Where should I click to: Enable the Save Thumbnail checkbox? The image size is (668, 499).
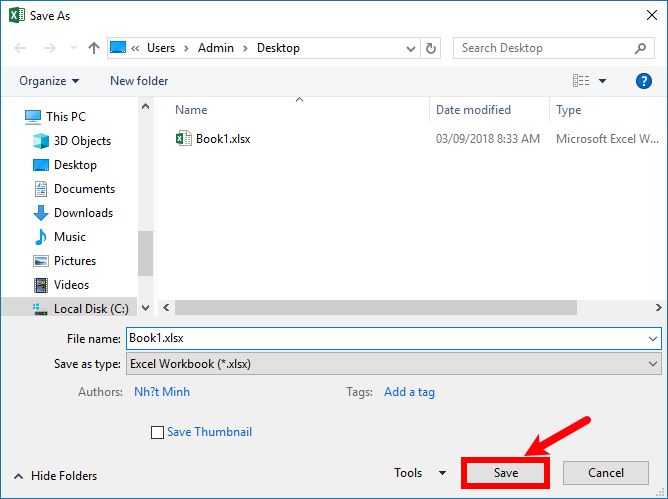[x=157, y=432]
